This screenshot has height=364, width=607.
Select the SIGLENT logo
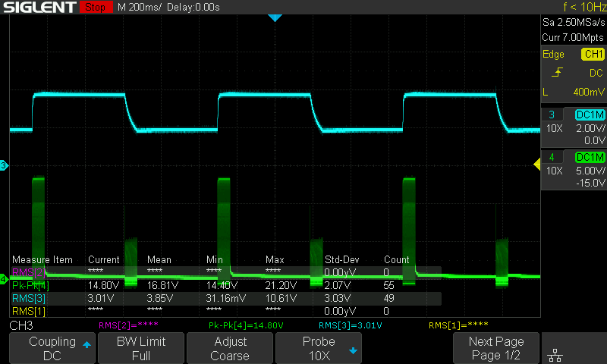pos(39,7)
